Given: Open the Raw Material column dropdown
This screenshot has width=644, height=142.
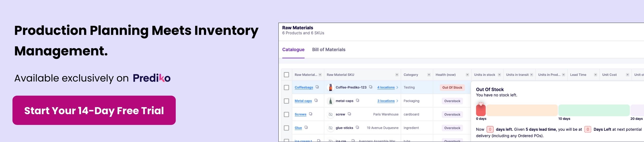Looking at the screenshot, I should (320, 75).
